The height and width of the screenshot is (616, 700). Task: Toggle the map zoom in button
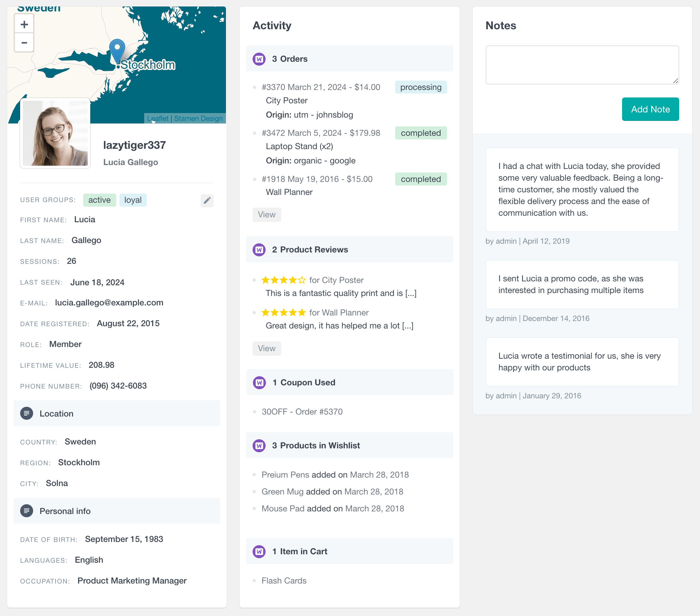point(24,24)
